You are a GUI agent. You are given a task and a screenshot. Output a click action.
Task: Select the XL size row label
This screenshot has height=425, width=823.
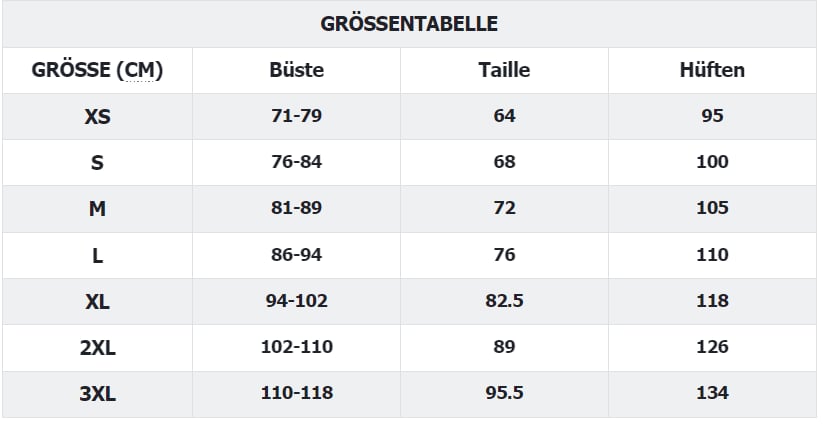pyautogui.click(x=97, y=301)
